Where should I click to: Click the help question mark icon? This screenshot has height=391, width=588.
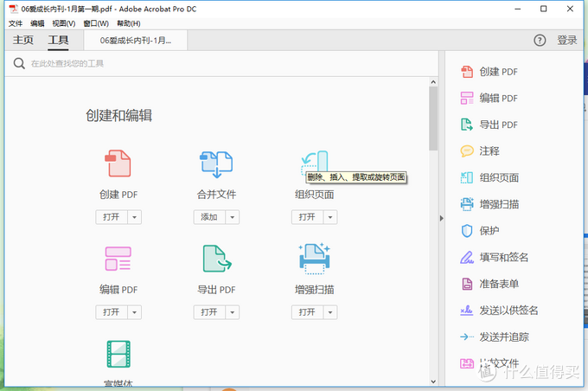(540, 40)
